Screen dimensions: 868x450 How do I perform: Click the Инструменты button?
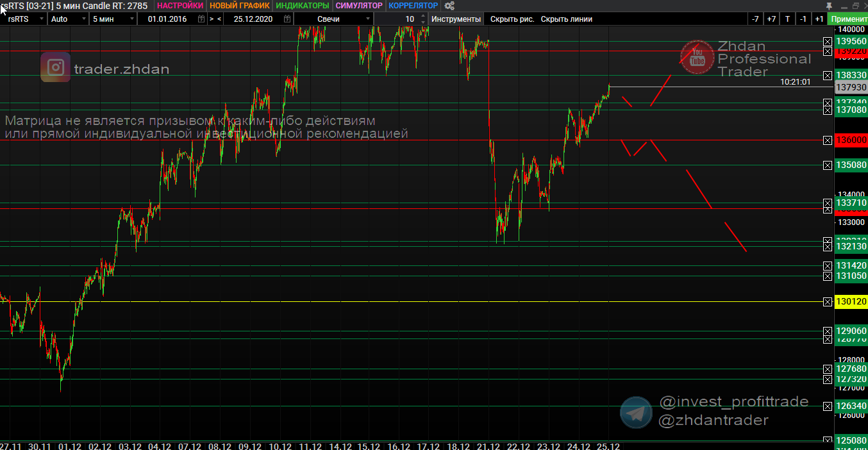tap(456, 19)
